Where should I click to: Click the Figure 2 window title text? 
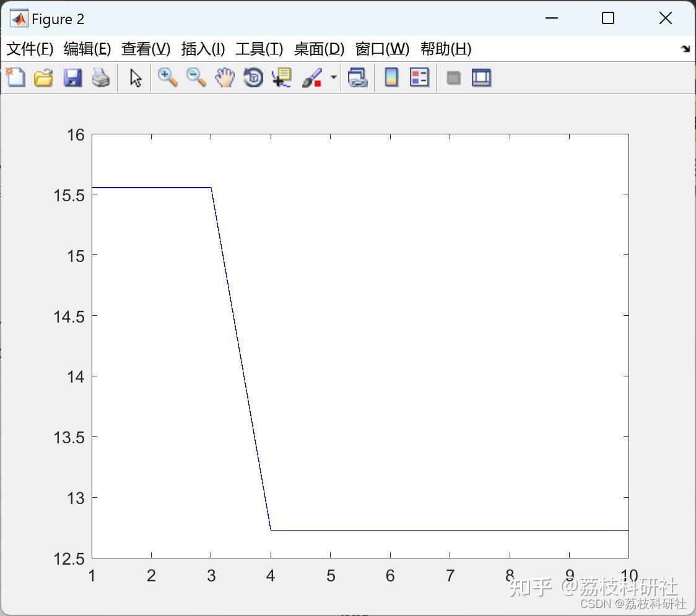coord(58,19)
